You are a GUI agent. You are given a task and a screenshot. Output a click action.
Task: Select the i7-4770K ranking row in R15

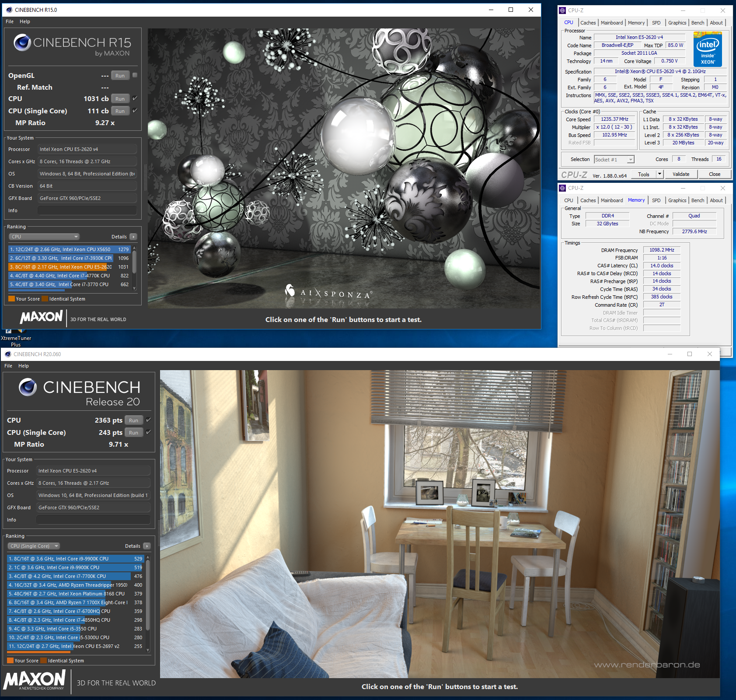click(x=70, y=276)
